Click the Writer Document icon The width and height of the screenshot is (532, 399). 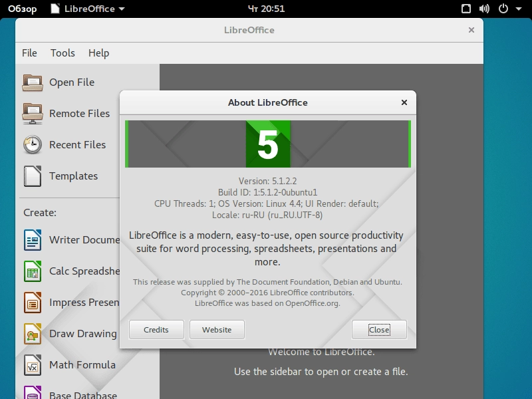click(x=33, y=240)
